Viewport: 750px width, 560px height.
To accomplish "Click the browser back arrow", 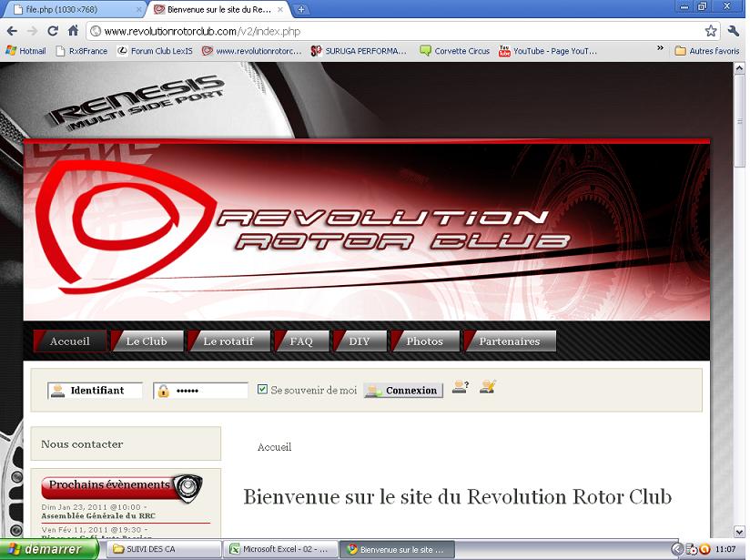I will [11, 31].
